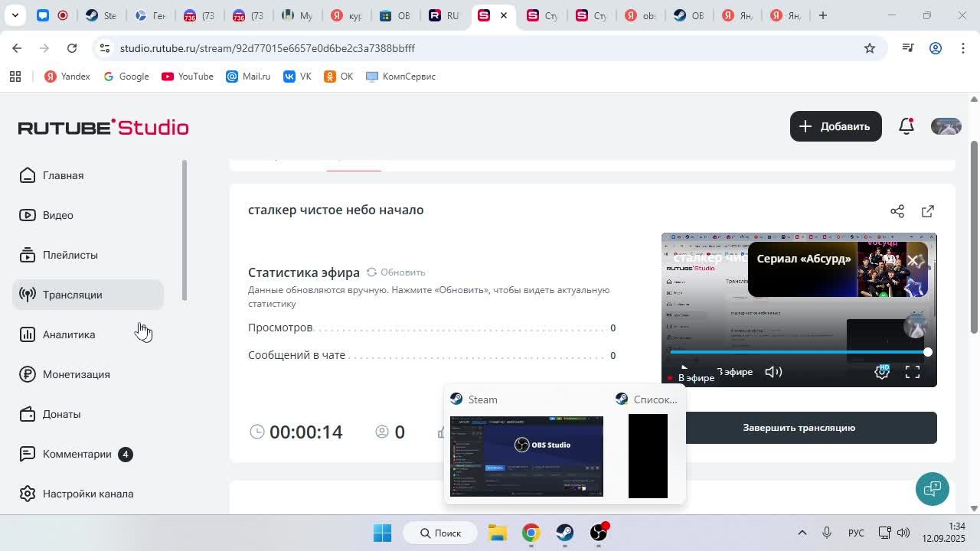Open Монетизация in the sidebar
The image size is (980, 551).
tap(88, 374)
